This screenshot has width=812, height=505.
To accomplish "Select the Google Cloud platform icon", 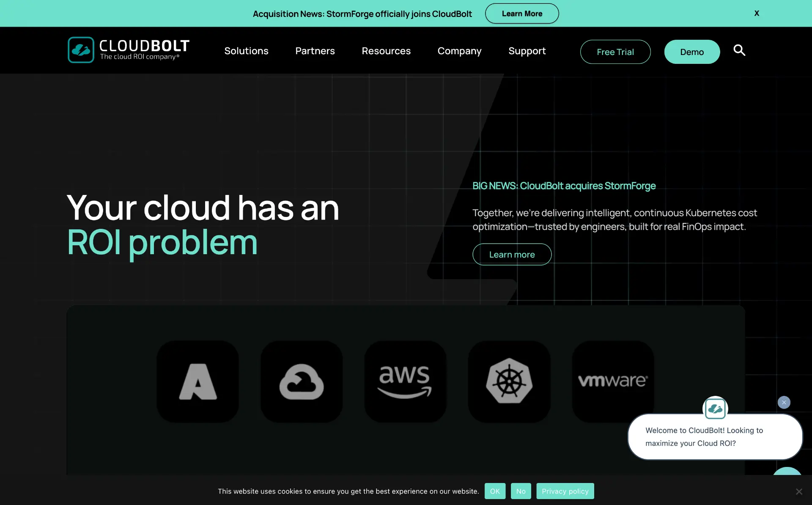I will (x=301, y=381).
